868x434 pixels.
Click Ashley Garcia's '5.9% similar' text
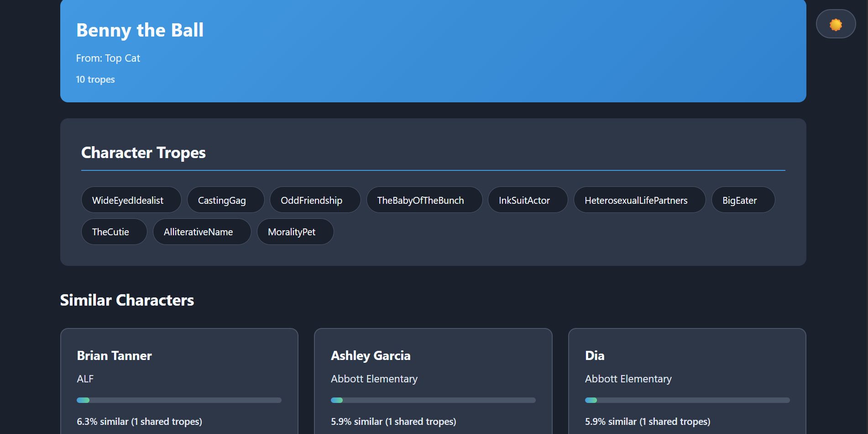(393, 421)
